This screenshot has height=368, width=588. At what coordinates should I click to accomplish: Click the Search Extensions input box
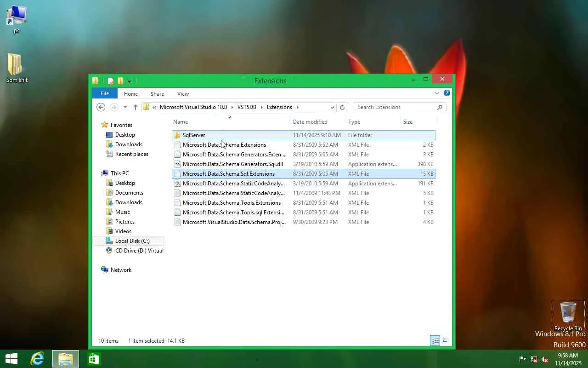point(395,107)
